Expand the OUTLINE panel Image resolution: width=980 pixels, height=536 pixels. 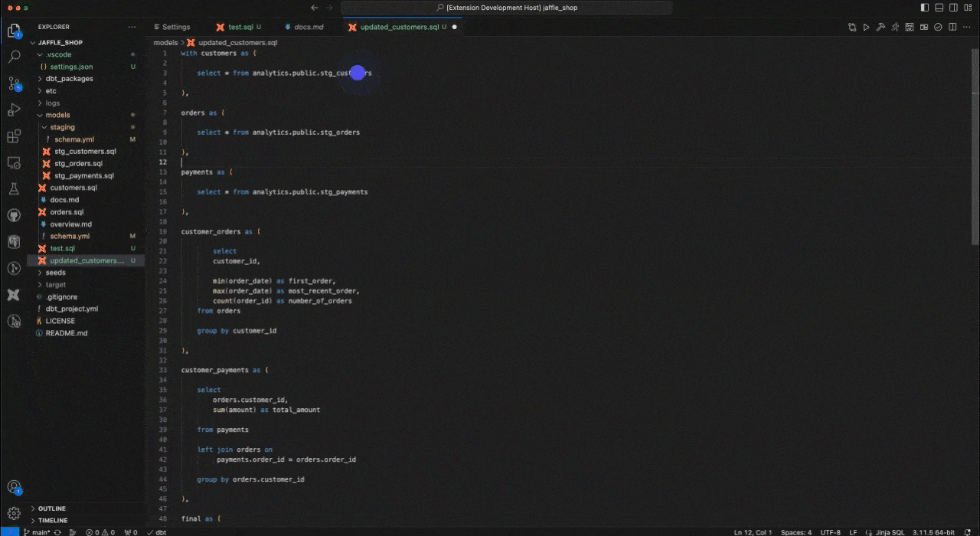(x=51, y=508)
